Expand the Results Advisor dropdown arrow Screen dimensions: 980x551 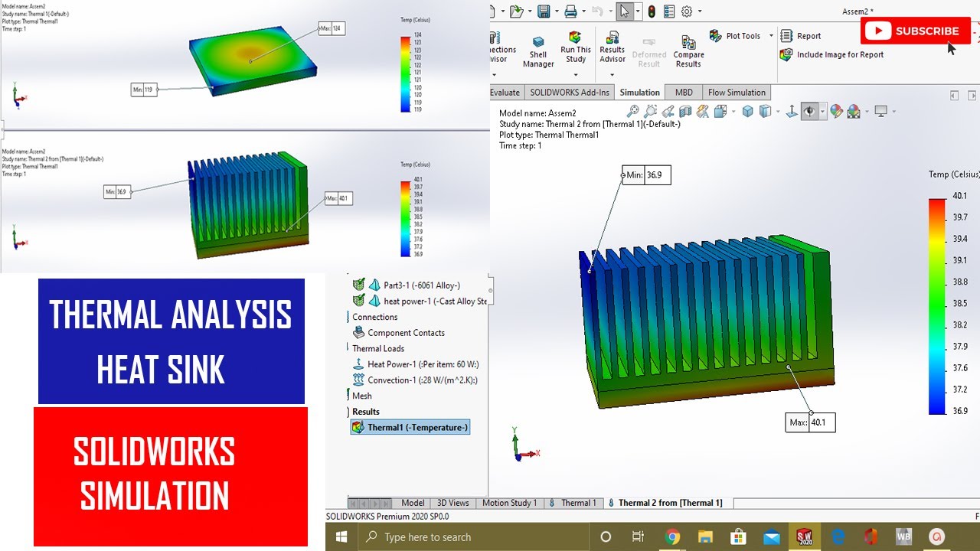tap(612, 74)
